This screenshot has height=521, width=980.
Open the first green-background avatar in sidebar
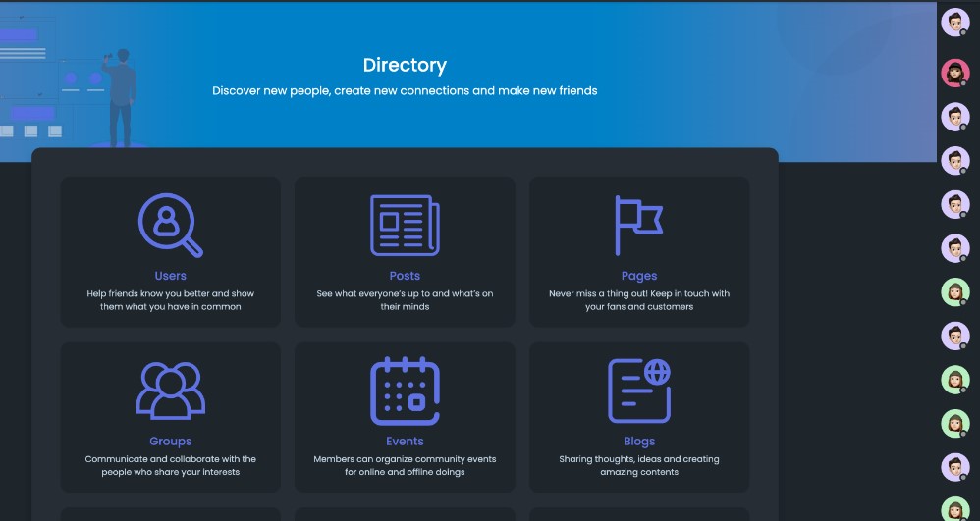pos(954,292)
